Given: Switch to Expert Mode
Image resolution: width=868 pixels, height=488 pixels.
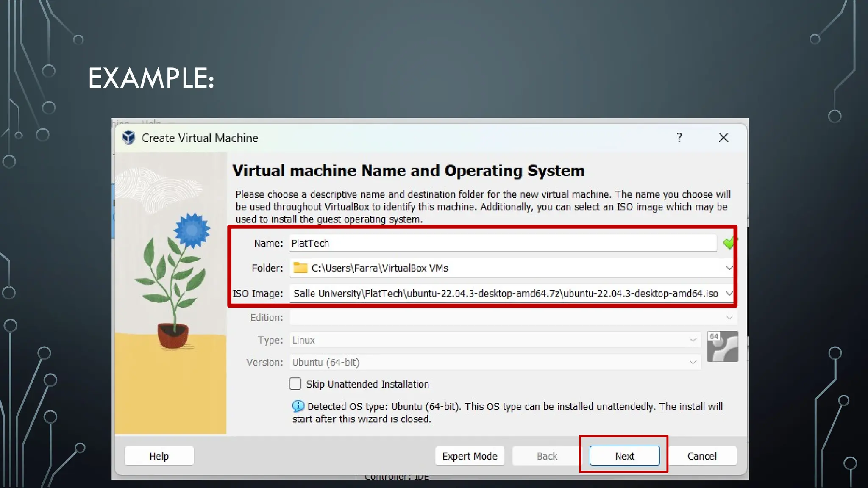Looking at the screenshot, I should [x=470, y=456].
